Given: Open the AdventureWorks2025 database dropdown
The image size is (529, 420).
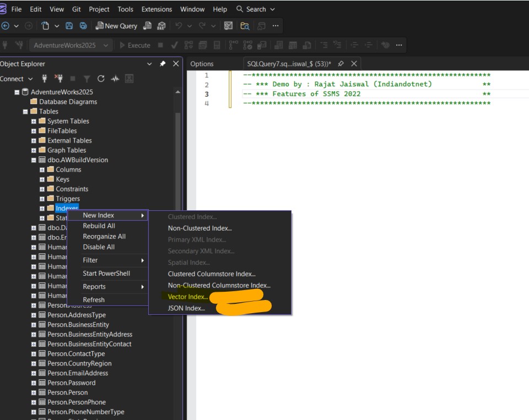Looking at the screenshot, I should click(x=107, y=45).
